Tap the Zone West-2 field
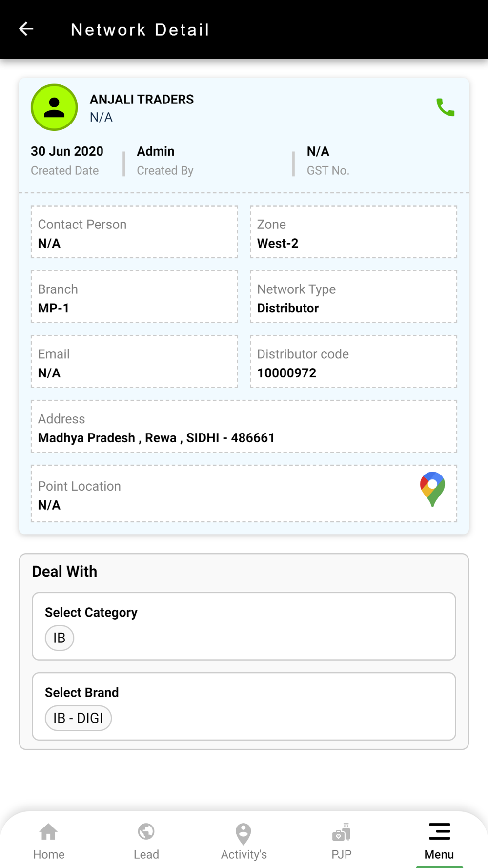The image size is (488, 868). [353, 232]
